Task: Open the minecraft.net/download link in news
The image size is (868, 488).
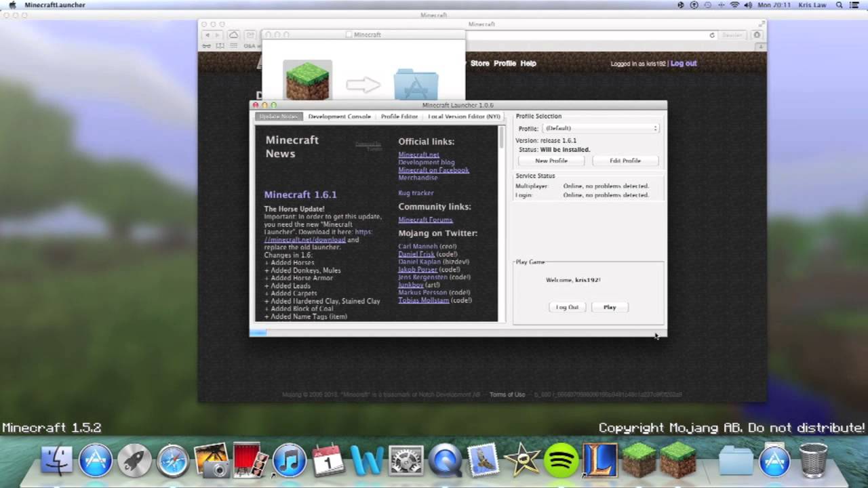Action: 304,239
